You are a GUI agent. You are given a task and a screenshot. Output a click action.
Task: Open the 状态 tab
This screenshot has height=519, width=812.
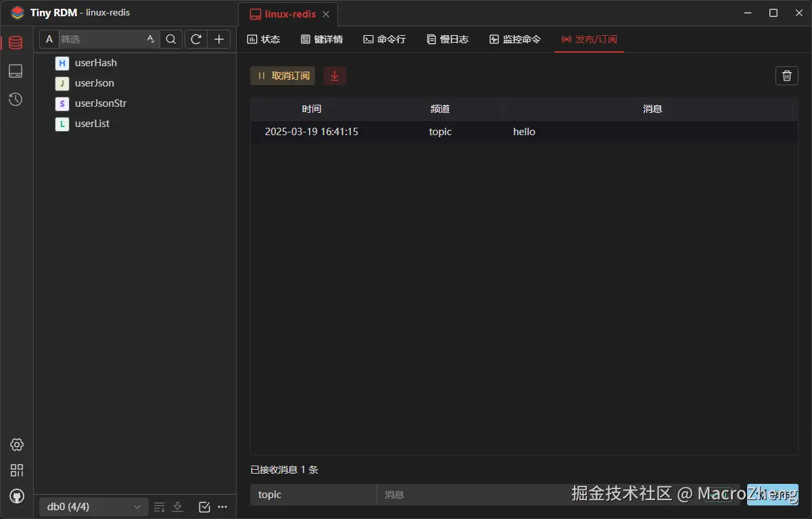click(264, 39)
